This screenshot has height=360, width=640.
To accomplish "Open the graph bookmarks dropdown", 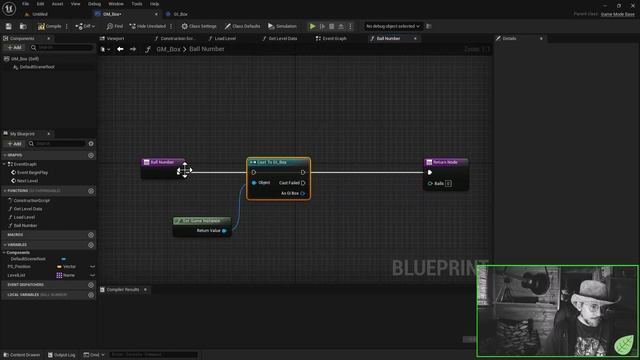I will pos(105,49).
